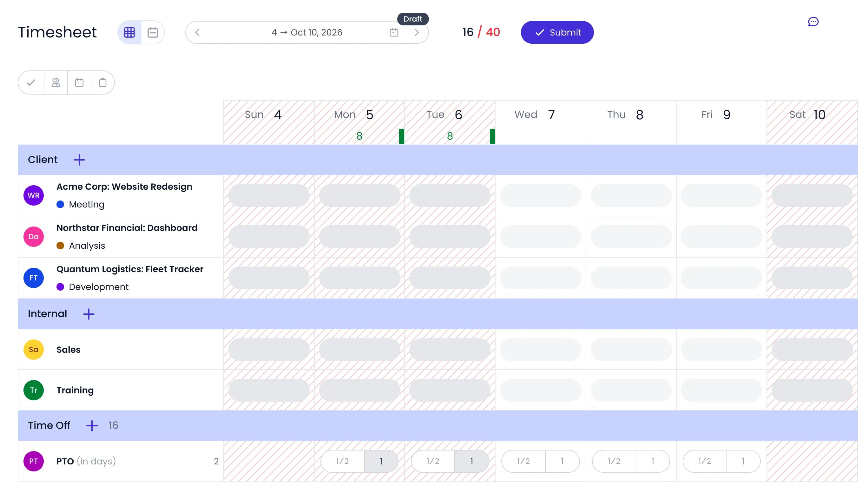The width and height of the screenshot is (868, 493).
Task: Open date picker calendar icon
Action: tap(394, 32)
